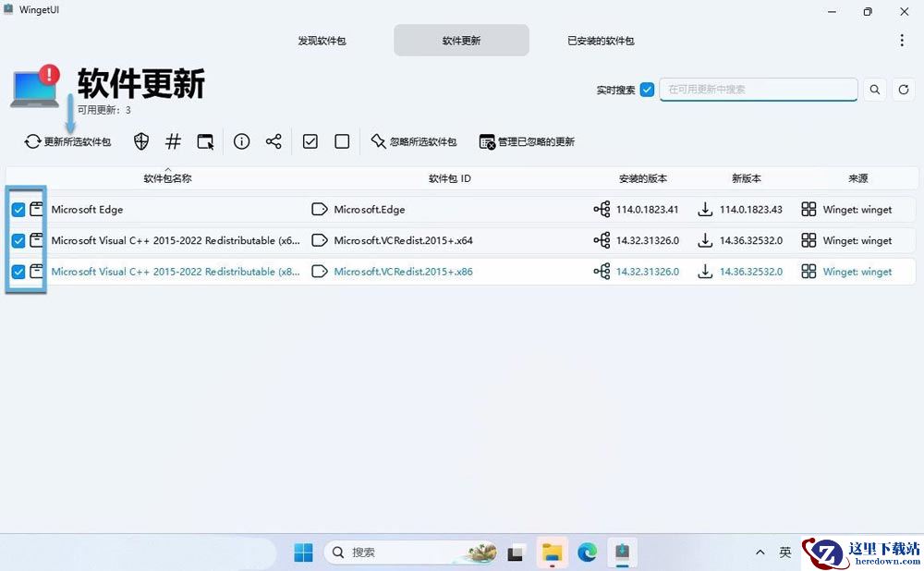
Task: Click 忽略所选软件包 button
Action: click(x=414, y=141)
